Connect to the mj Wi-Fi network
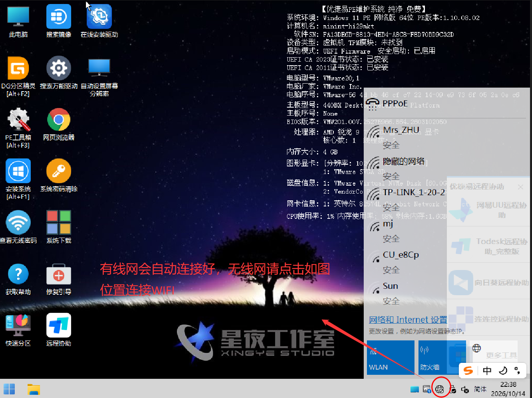This screenshot has width=532, height=398. 405,231
